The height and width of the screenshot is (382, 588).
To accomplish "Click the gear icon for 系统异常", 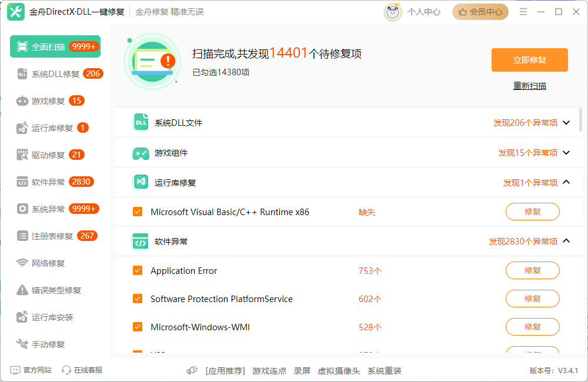I will 22,209.
